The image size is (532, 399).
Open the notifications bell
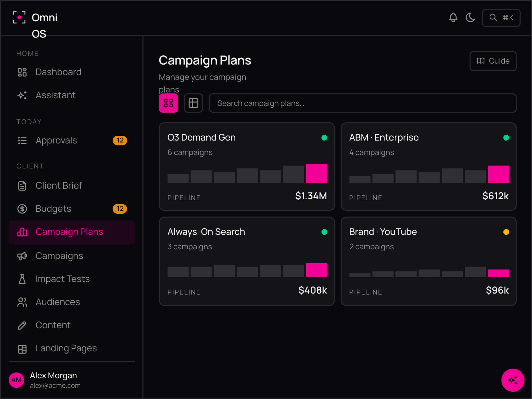pos(453,18)
